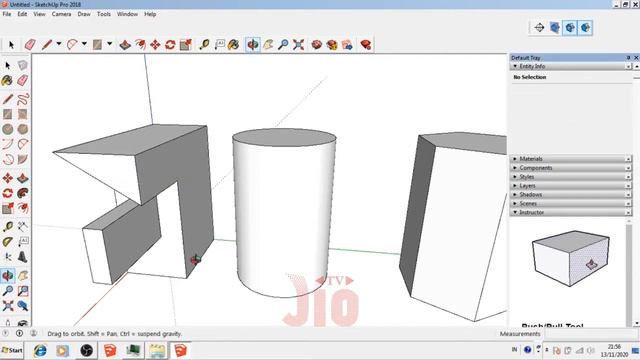Open the Draw menu
640x360 pixels.
84,14
